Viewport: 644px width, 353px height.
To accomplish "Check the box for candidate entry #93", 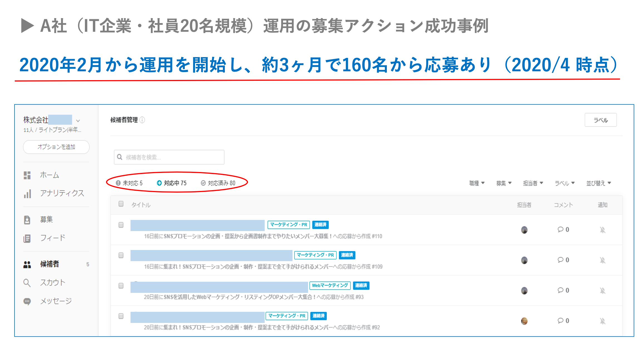I will click(121, 286).
